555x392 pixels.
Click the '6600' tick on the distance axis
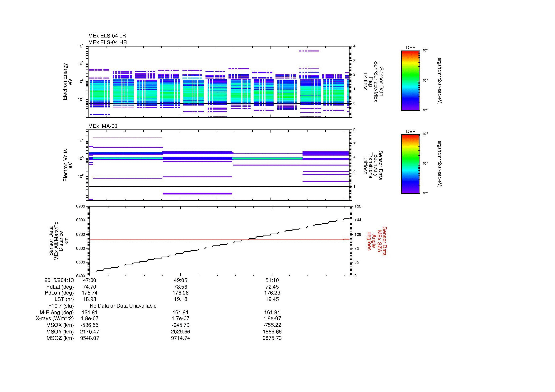80,248
